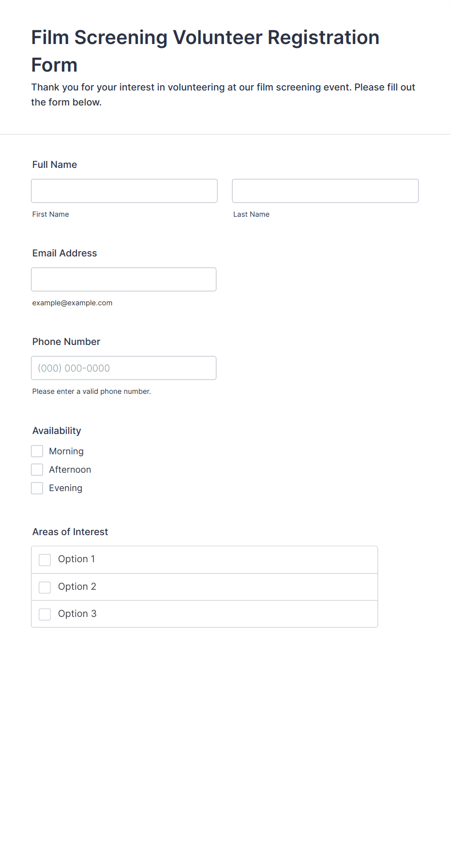Click the Phone Number field

click(x=124, y=368)
